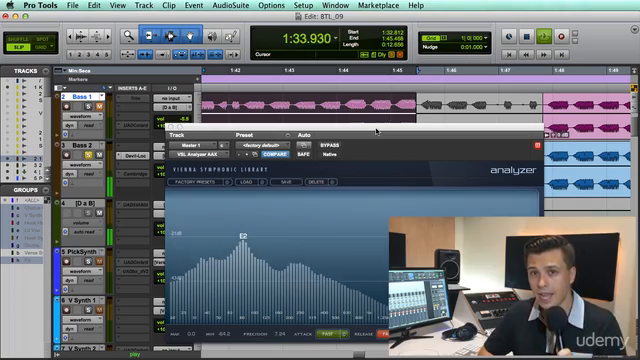640x360 pixels.
Task: Enable Grid edit mode
Action: [x=41, y=47]
